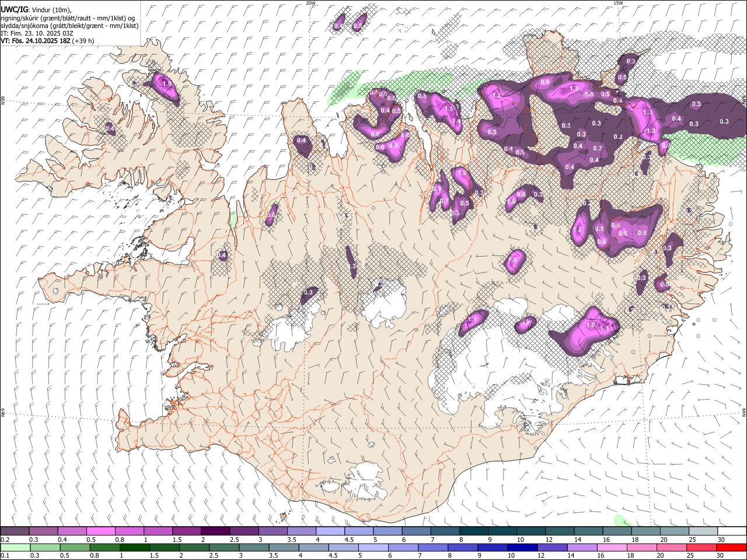Choose the lower-scale swatch between 2.5 and 3

224,547
